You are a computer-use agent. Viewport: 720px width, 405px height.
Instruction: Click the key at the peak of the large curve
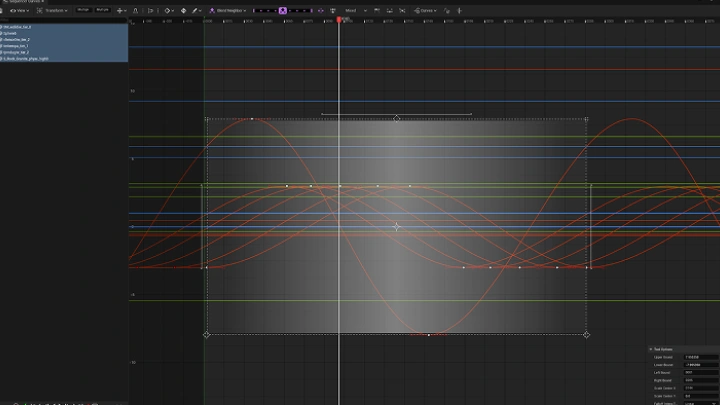coord(252,119)
